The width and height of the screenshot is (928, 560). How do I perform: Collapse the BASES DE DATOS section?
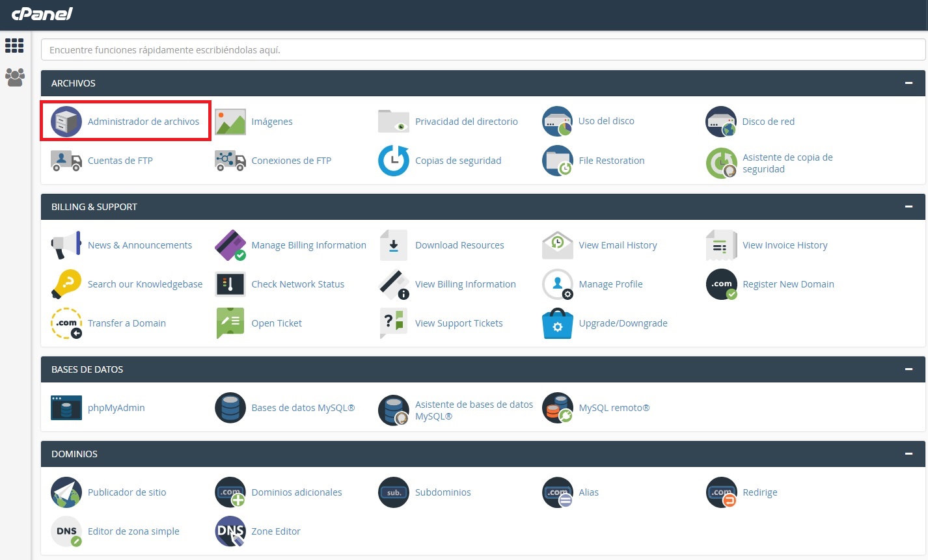pyautogui.click(x=908, y=369)
